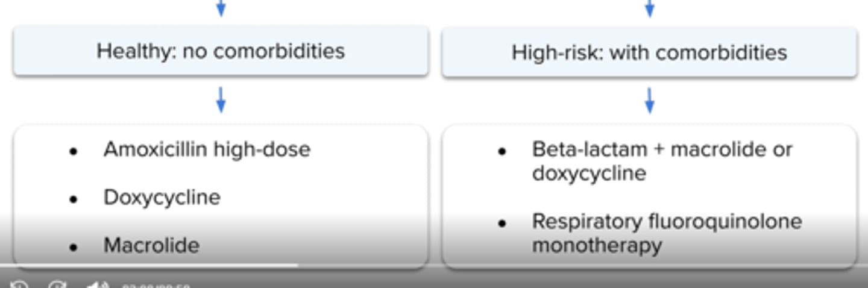The height and width of the screenshot is (288, 868).
Task: Select the "Healthy: no comorbidities" box
Action: click(x=221, y=51)
